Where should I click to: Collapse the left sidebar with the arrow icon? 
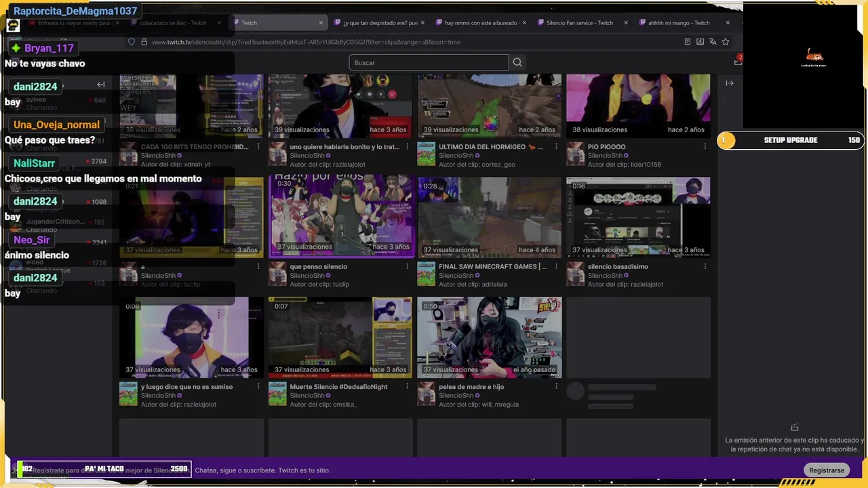tap(100, 85)
